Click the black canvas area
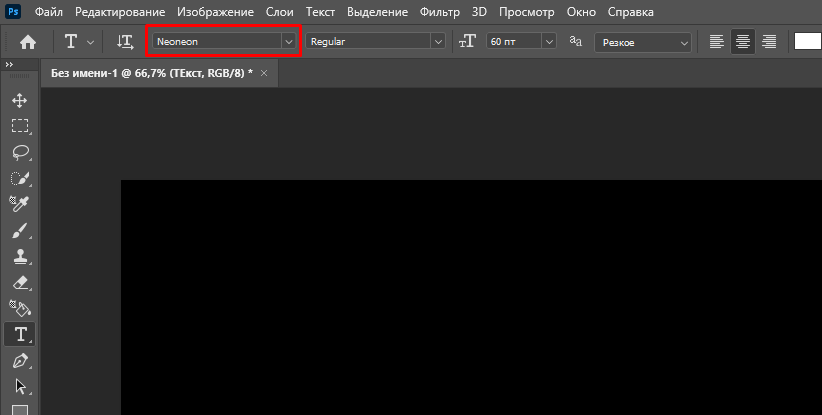822x415 pixels. 471,297
